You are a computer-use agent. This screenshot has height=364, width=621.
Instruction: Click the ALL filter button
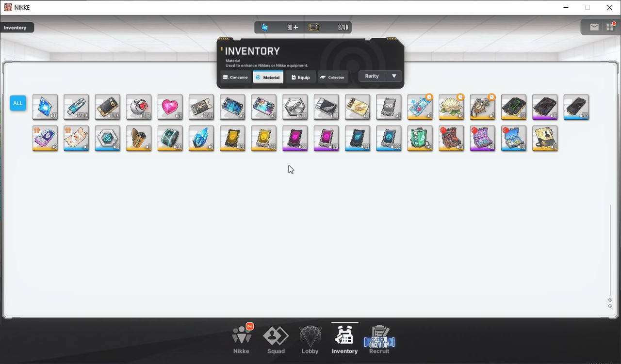[x=18, y=103]
